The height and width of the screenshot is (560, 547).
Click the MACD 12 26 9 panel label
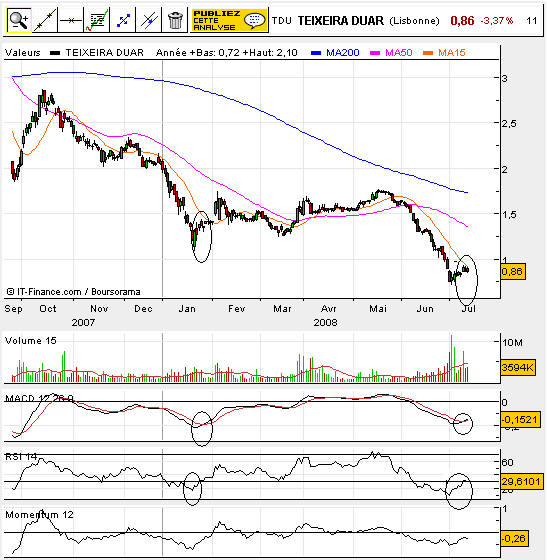click(39, 398)
